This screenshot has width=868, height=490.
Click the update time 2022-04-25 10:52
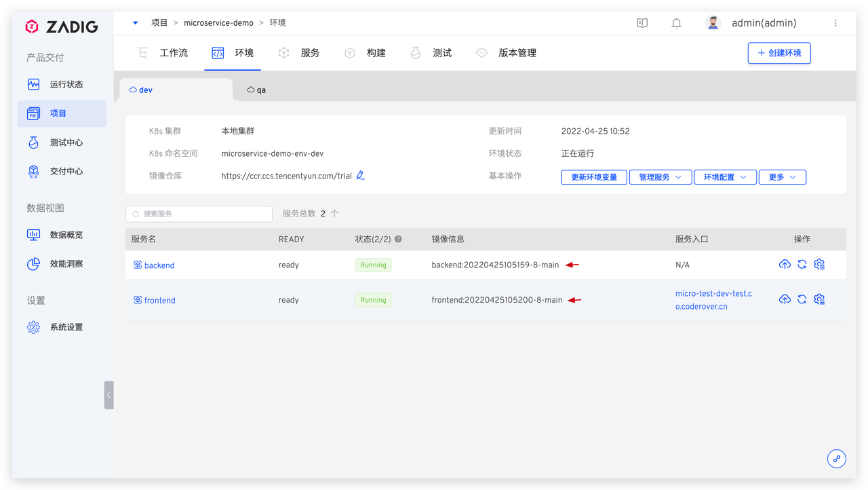coord(595,131)
